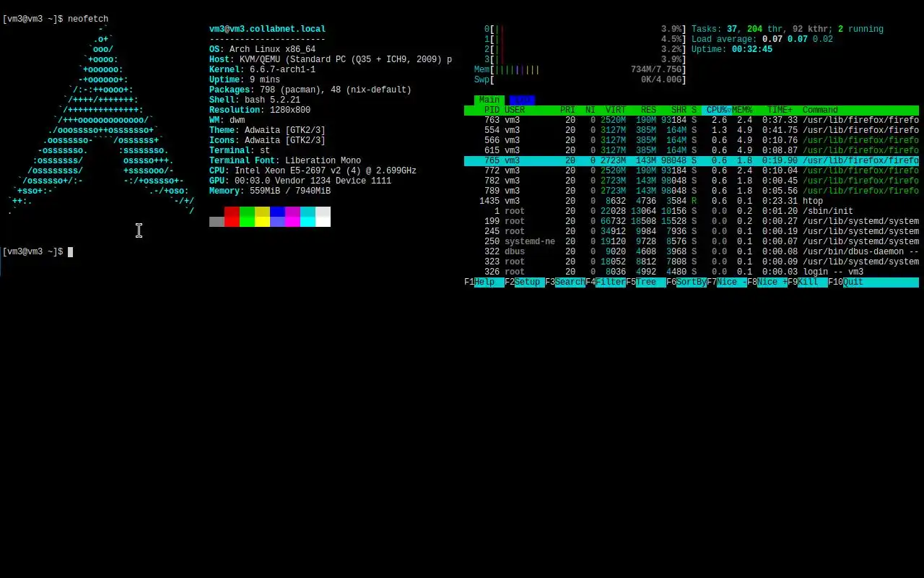Click the CPU 1 usage meter
Viewport: 924px width, 578px height.
585,39
